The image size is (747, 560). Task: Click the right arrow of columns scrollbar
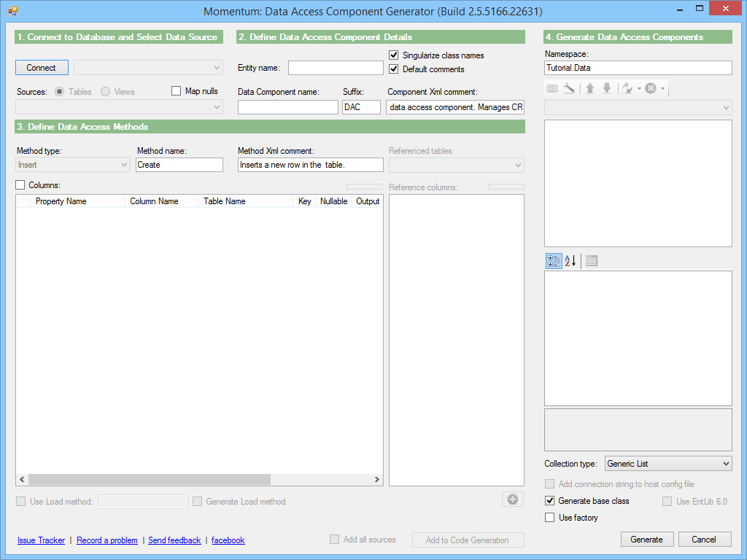[x=377, y=480]
